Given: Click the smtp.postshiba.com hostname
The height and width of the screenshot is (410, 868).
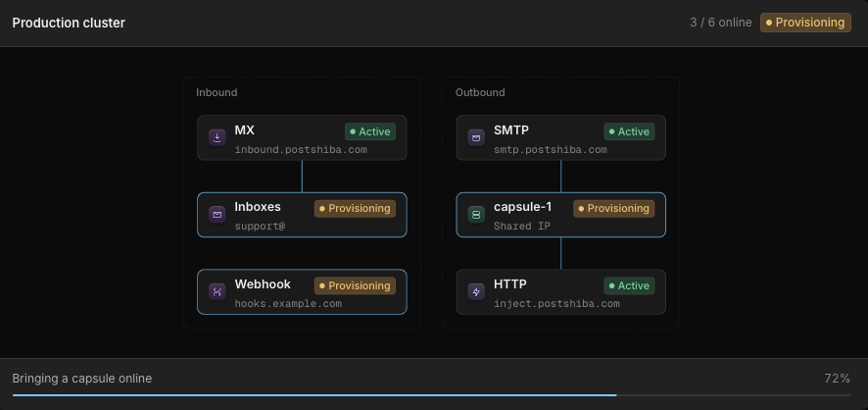Looking at the screenshot, I should (x=551, y=150).
